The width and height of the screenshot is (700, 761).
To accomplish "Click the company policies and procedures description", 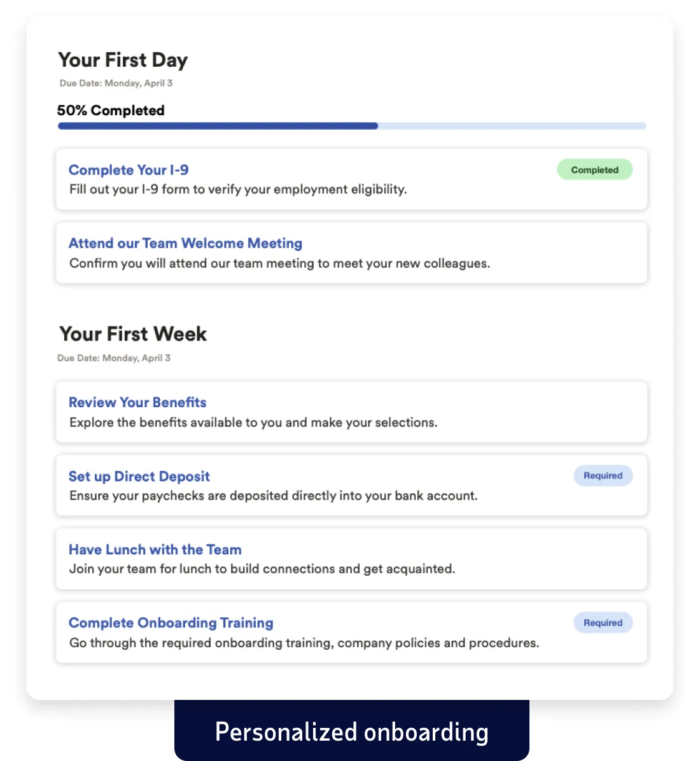I will point(304,643).
